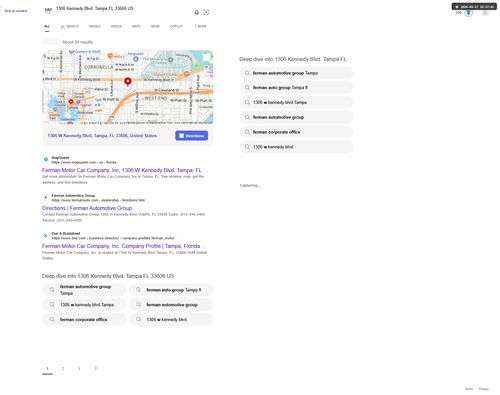Viewport: 500px width, 395px height.
Task: Switch to the Maps tab
Action: click(x=136, y=26)
